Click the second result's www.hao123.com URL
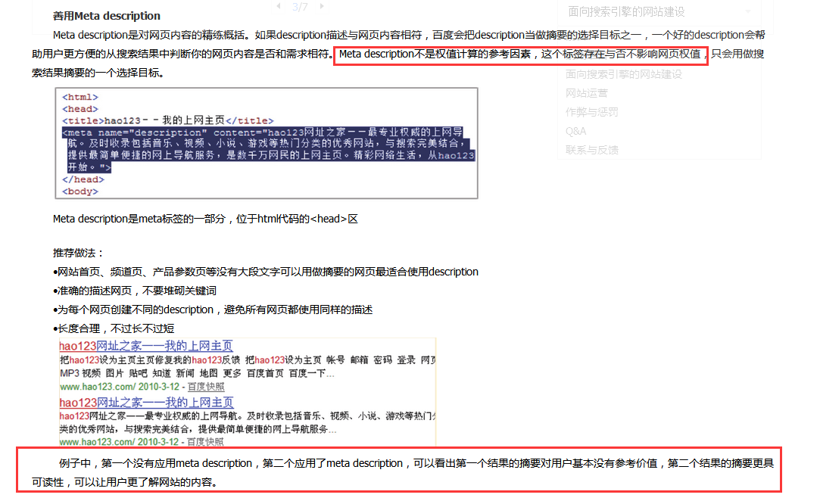 pyautogui.click(x=97, y=441)
